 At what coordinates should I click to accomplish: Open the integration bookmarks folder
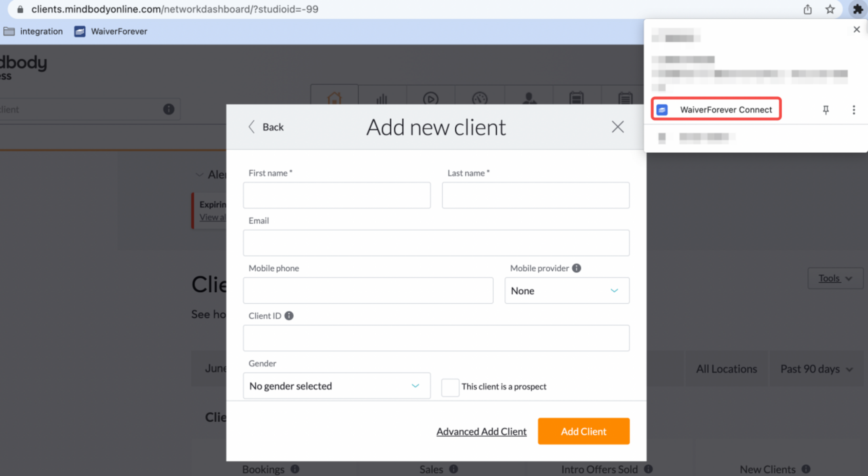click(33, 32)
